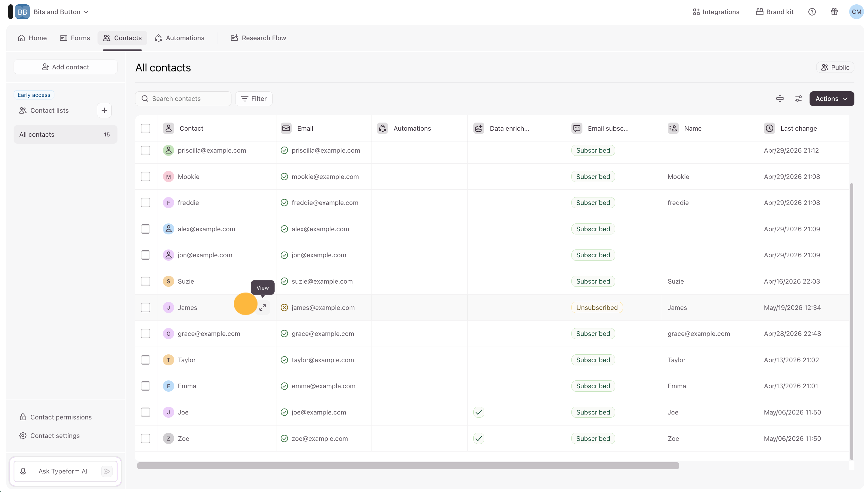
Task: Check the alex@example.com row checkbox
Action: 146,229
